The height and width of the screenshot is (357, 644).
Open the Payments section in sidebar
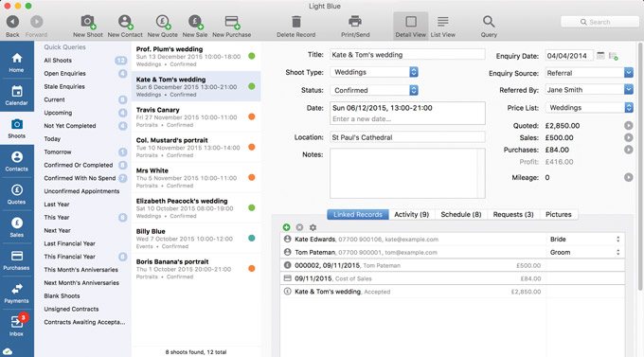pos(16,293)
